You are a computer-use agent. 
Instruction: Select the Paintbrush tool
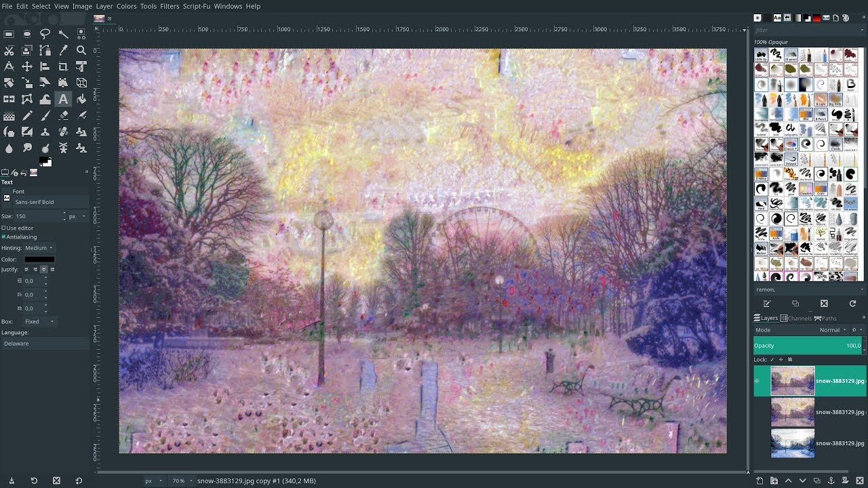click(x=45, y=116)
